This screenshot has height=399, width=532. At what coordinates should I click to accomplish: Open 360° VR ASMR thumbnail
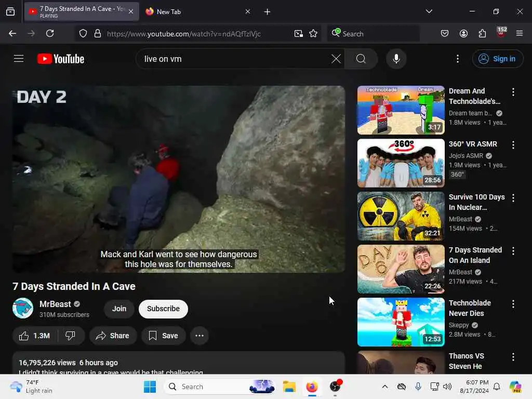401,163
